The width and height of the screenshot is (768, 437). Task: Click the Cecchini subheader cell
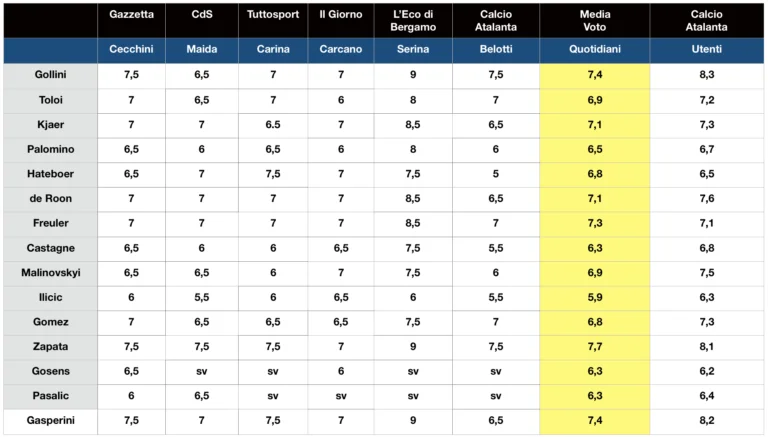[131, 49]
